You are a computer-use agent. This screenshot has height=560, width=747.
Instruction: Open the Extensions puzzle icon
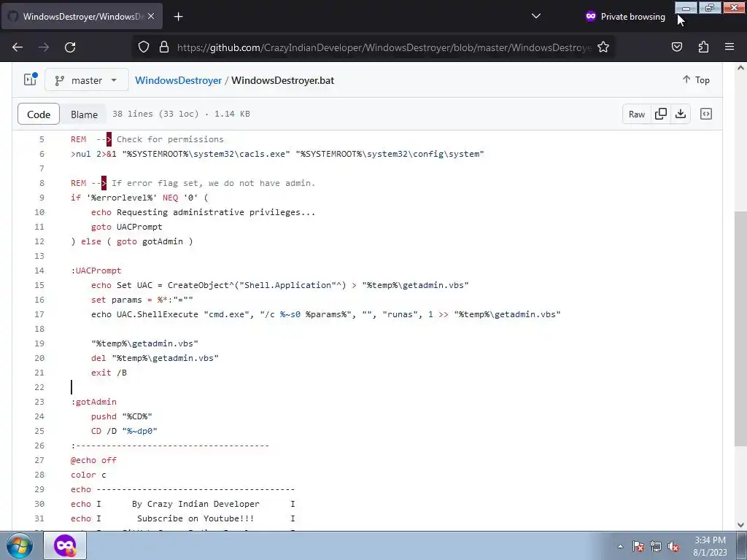click(703, 47)
